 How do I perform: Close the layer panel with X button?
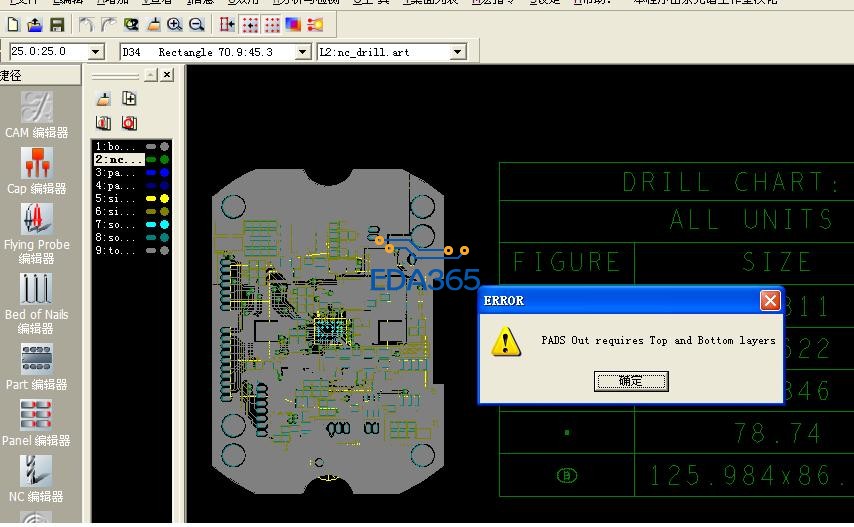click(167, 75)
